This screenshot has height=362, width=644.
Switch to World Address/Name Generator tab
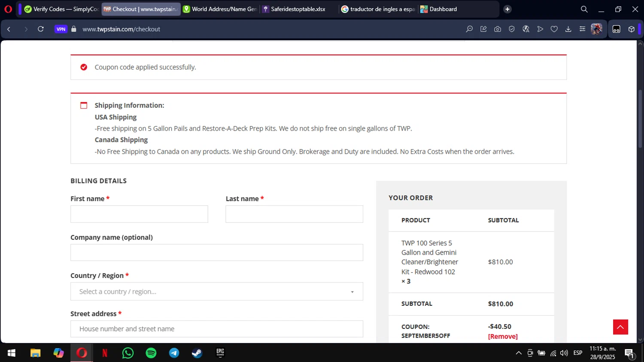pos(220,9)
